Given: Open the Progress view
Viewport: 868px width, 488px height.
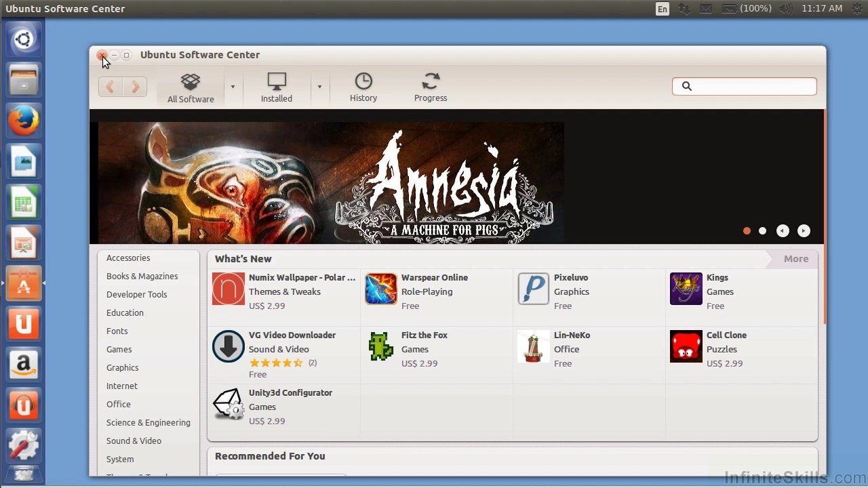Looking at the screenshot, I should pos(431,89).
